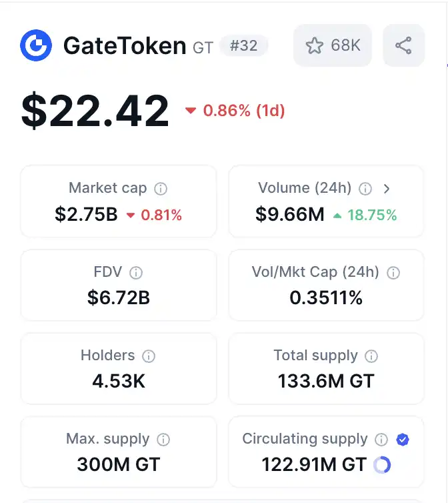
Task: Click the Max. supply info icon
Action: [x=163, y=440]
